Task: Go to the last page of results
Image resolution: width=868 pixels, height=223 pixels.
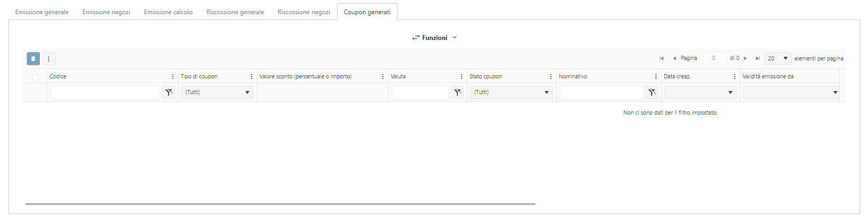Action: [x=757, y=58]
